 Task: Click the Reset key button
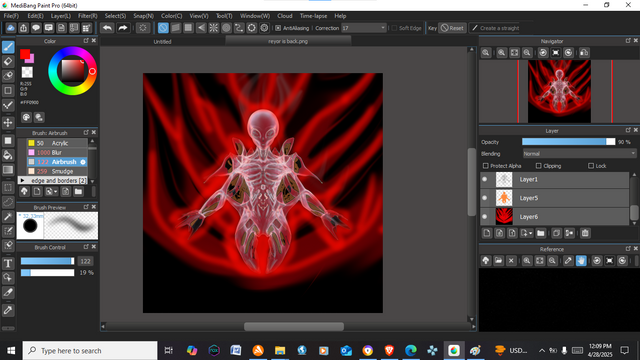pos(452,28)
